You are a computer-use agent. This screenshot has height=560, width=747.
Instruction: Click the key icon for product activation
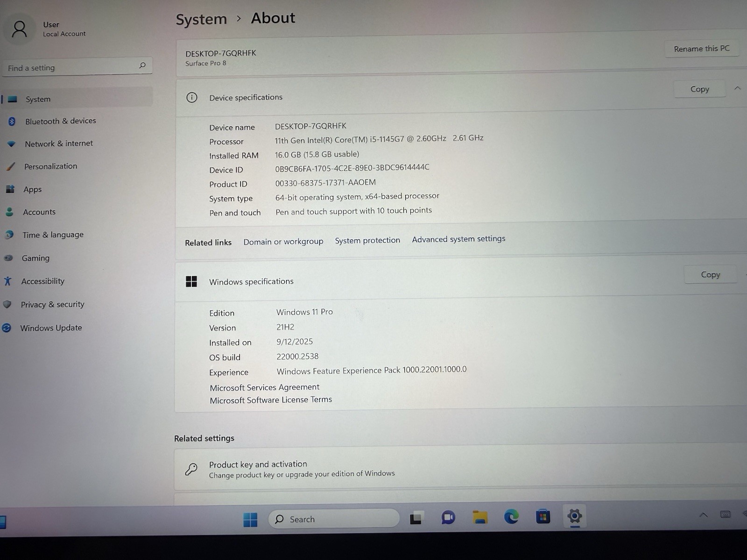point(191,469)
